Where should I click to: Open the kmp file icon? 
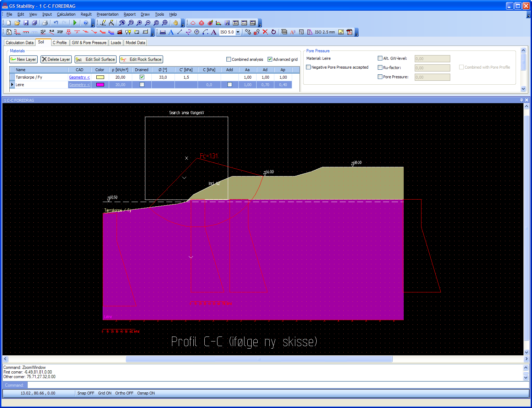pyautogui.click(x=253, y=23)
